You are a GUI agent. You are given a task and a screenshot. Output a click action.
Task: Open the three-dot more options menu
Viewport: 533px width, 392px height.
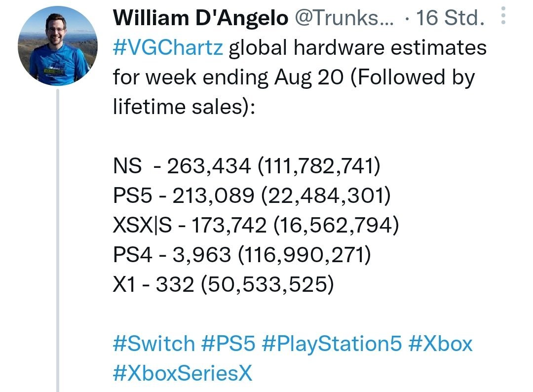503,15
